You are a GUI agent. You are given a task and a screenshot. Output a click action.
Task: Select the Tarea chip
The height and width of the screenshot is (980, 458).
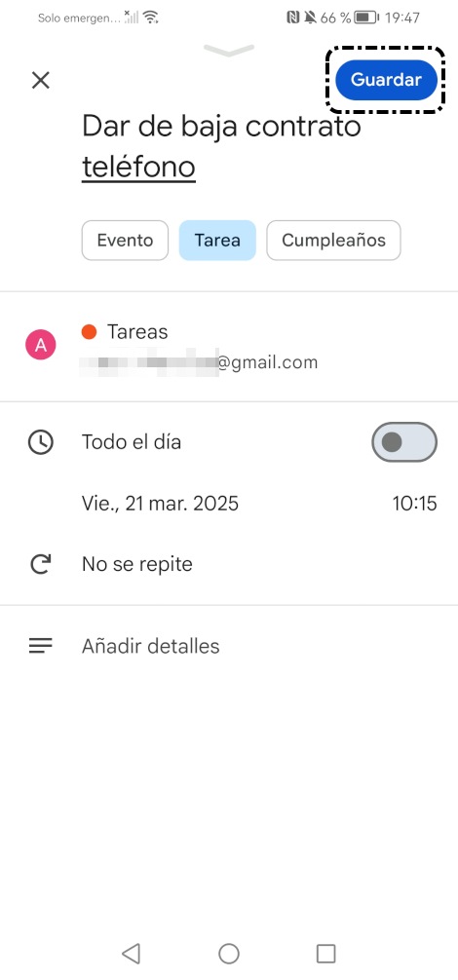coord(217,240)
